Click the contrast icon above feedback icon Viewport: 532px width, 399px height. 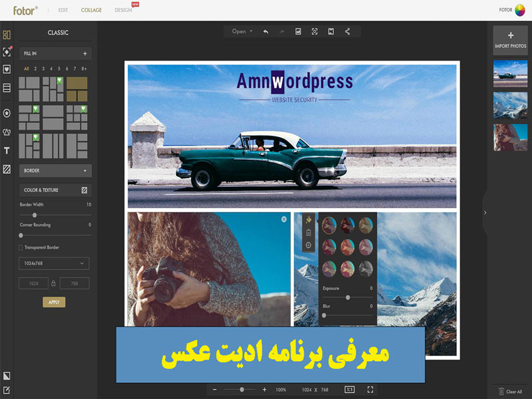click(x=7, y=376)
